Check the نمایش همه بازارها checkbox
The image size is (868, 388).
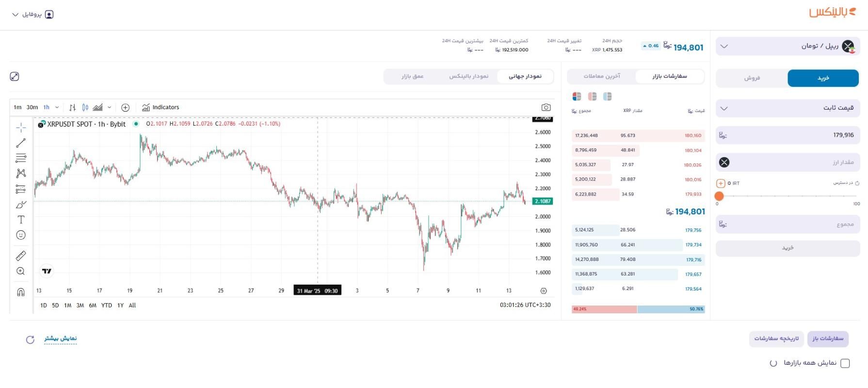coord(845,363)
